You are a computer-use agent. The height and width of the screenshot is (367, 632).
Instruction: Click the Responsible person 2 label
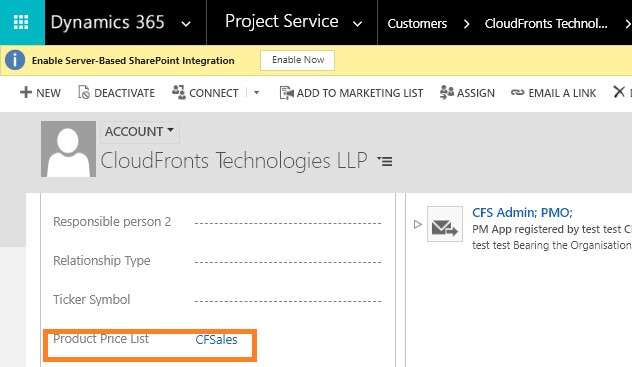(112, 222)
